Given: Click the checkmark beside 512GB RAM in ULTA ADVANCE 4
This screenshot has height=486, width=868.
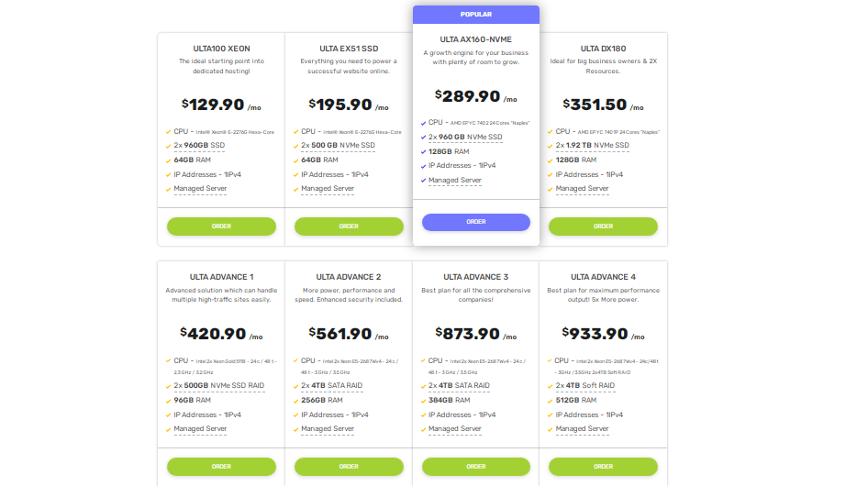Looking at the screenshot, I should [x=550, y=401].
